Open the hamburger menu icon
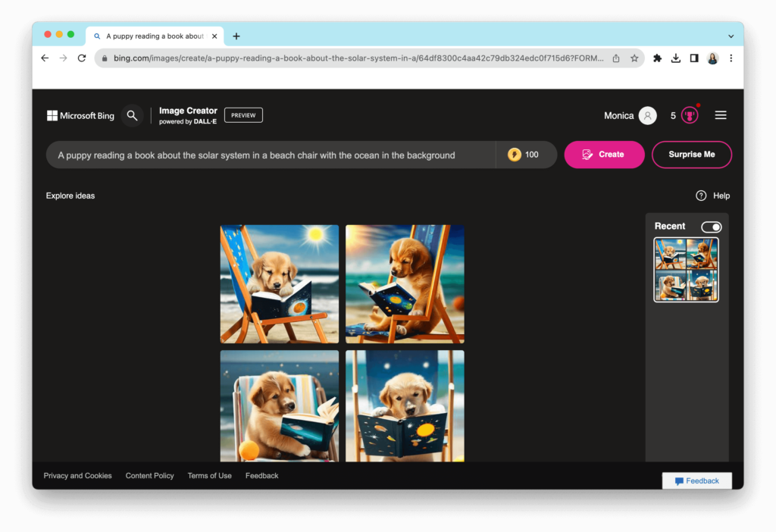This screenshot has width=776, height=532. pyautogui.click(x=720, y=114)
